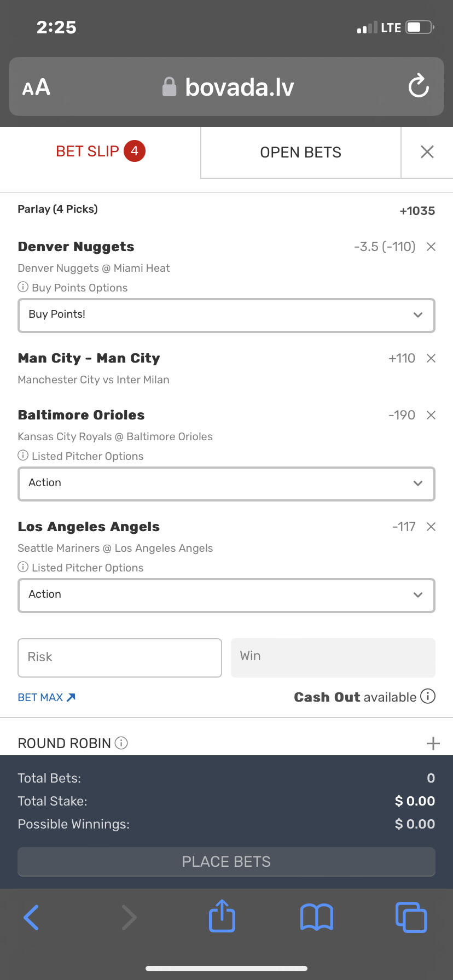Open Safari tabs overview

pyautogui.click(x=411, y=917)
